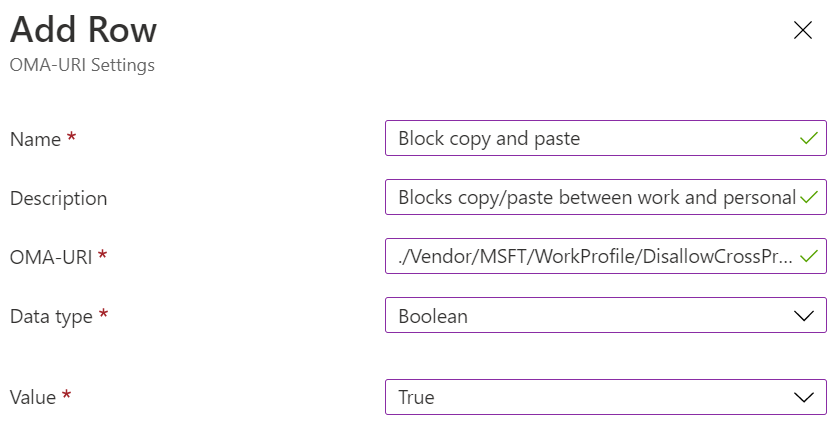The height and width of the screenshot is (433, 838).
Task: Click the green checkmark in Name field
Action: tap(809, 138)
